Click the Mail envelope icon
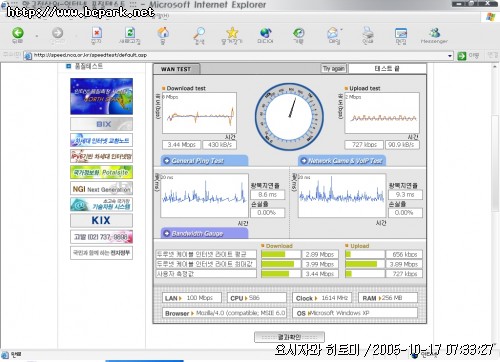 point(333,33)
